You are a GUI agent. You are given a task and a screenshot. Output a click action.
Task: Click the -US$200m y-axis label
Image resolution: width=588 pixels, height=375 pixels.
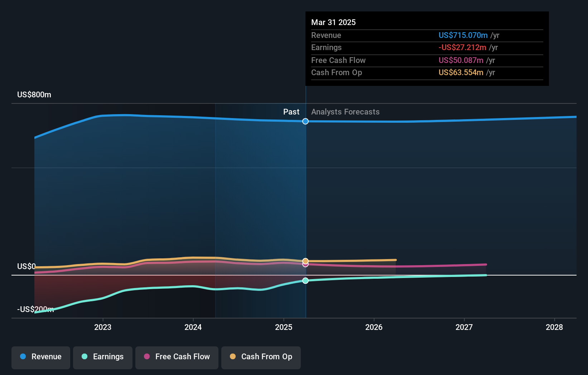[35, 309]
